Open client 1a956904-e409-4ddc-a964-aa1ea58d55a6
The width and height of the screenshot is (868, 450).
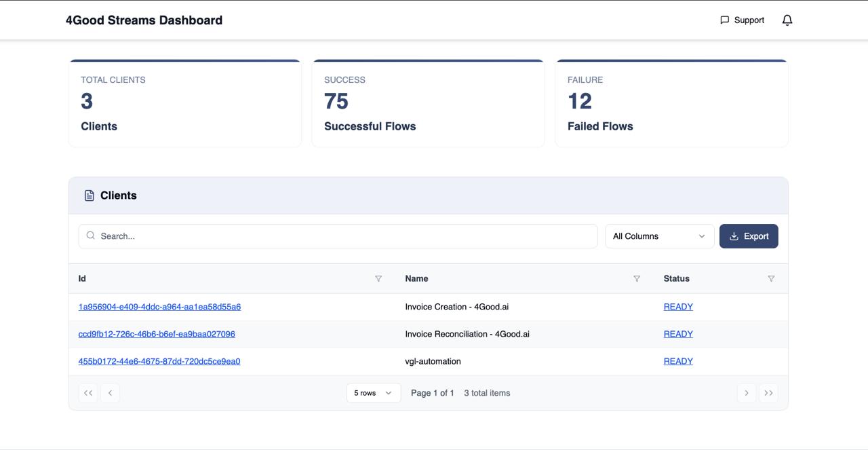(x=159, y=307)
